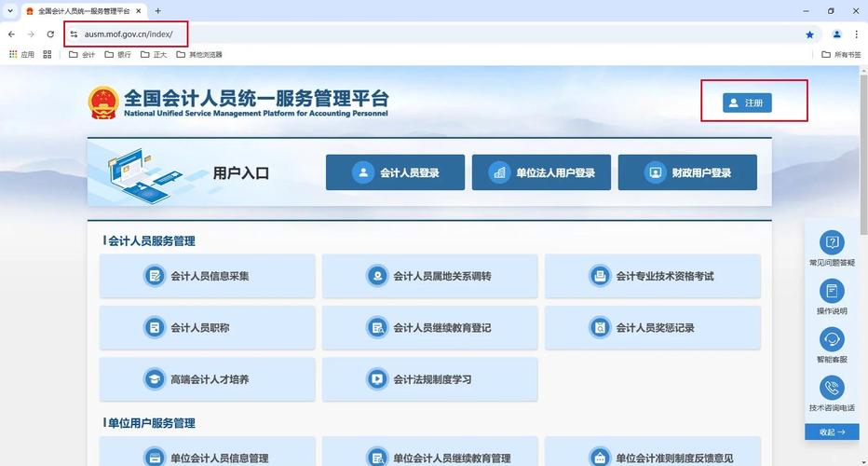Click 会计人员登录 button

click(395, 172)
